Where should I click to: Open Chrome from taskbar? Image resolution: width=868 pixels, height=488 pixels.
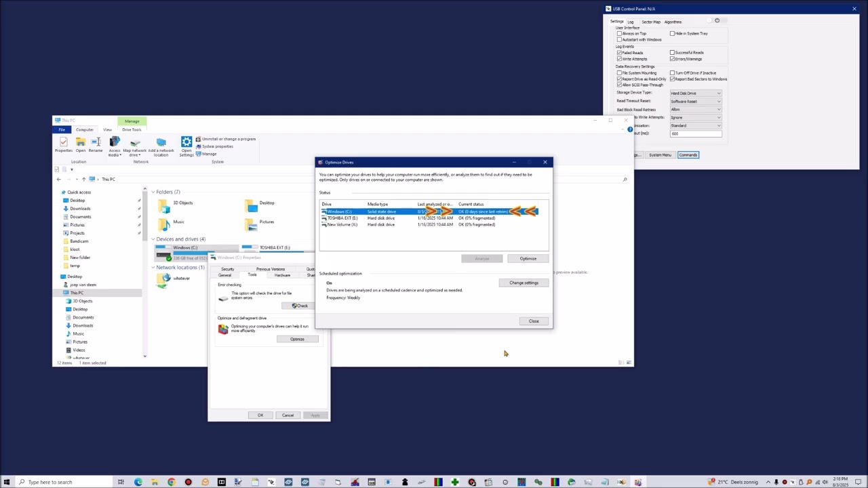[171, 482]
